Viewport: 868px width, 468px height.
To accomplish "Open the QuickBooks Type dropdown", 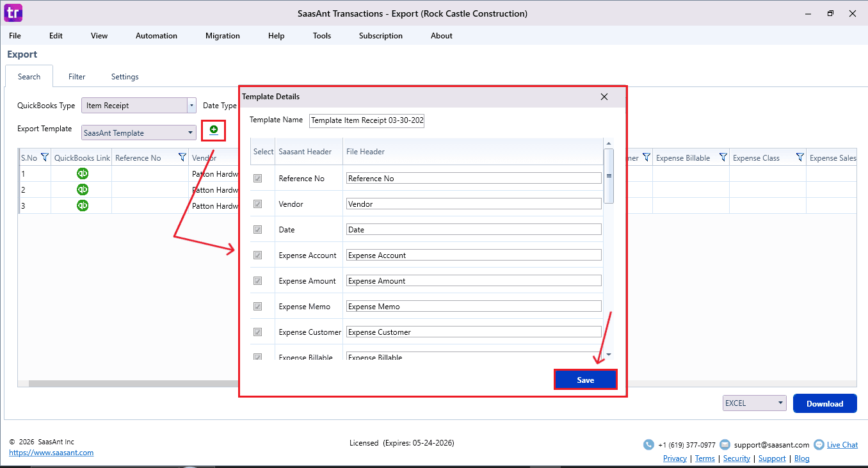I will [x=139, y=106].
